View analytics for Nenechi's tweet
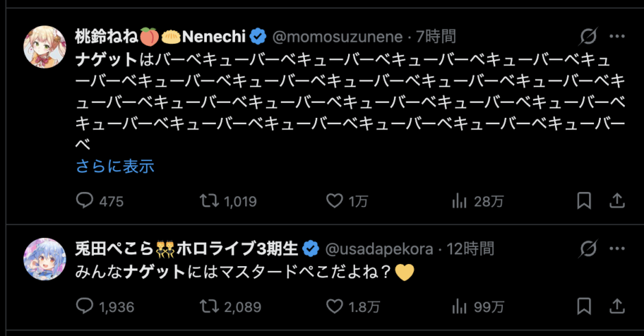The image size is (644, 336). tap(459, 201)
